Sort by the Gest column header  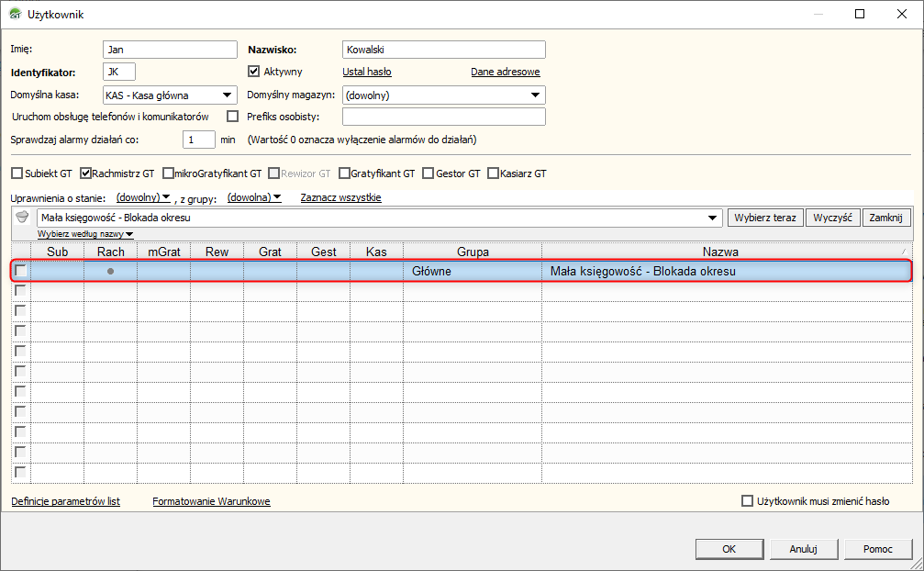324,252
